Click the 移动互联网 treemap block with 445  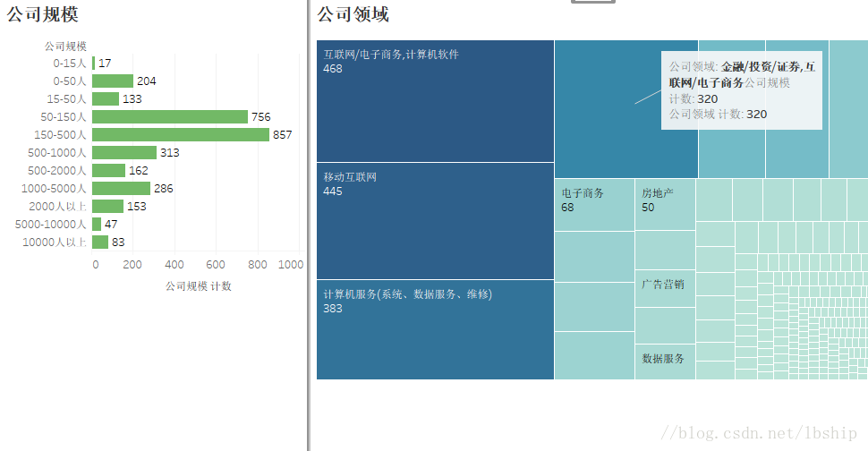point(435,221)
